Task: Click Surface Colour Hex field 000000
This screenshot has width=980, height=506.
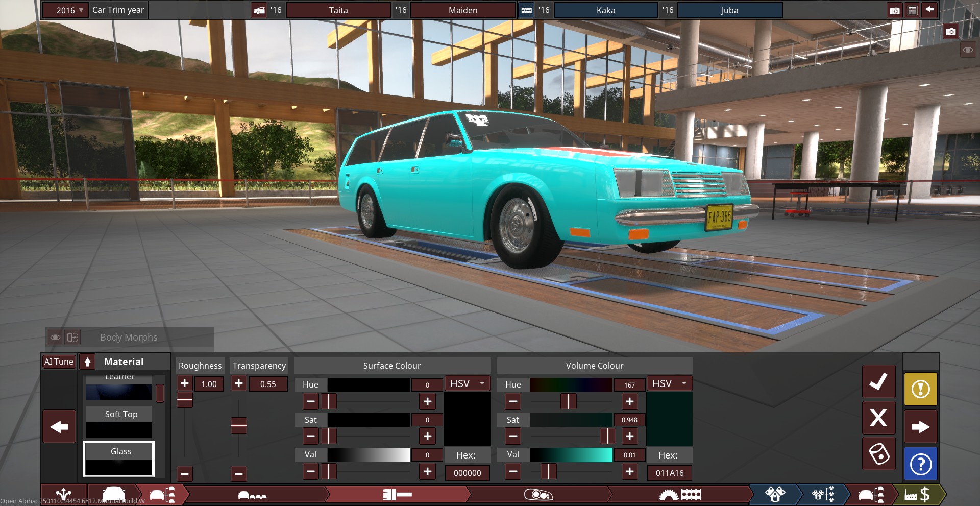Action: [468, 473]
